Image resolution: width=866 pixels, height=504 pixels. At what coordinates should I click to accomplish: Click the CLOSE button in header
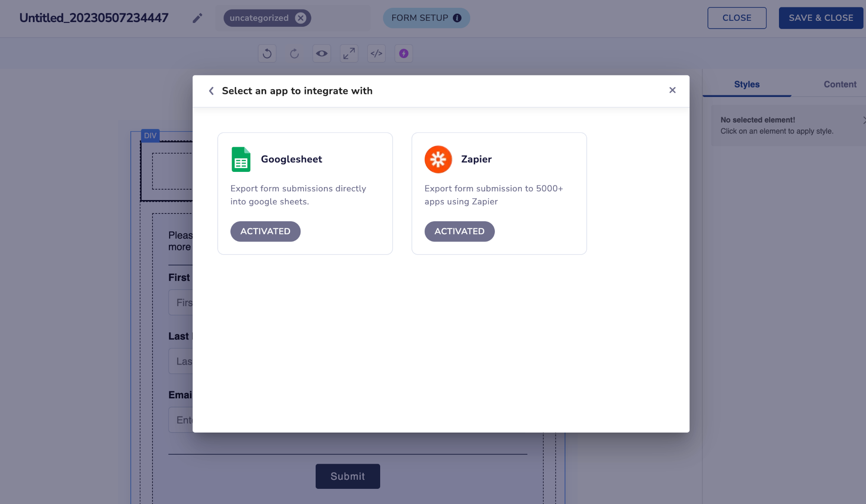(737, 18)
